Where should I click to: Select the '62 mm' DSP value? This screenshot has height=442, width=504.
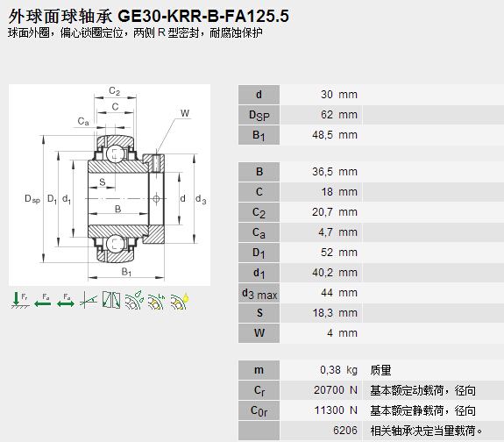pyautogui.click(x=339, y=115)
